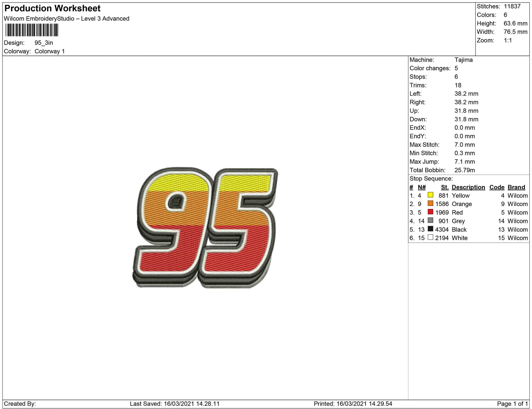Click the "N#" column header
532x409 pixels.
[x=422, y=187]
